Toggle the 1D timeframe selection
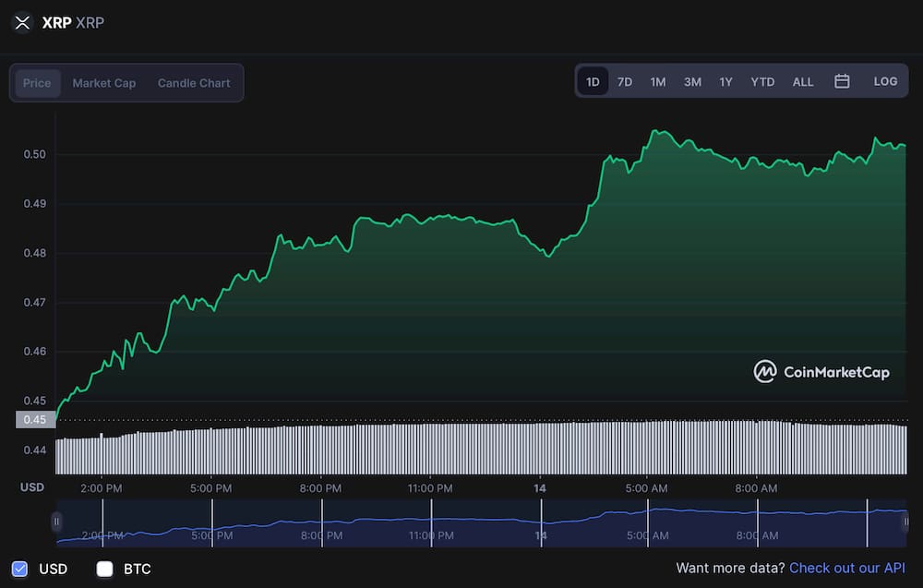 pyautogui.click(x=593, y=81)
